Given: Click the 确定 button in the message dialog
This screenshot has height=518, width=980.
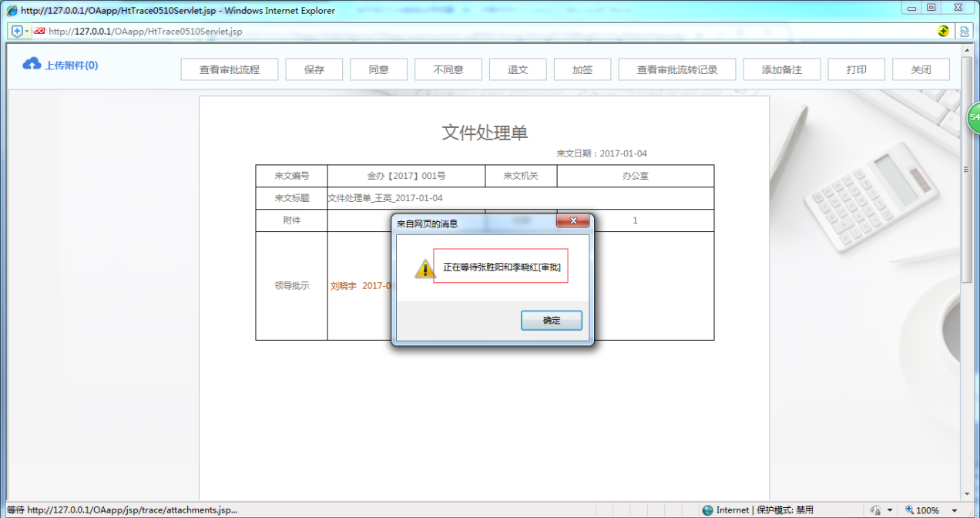Looking at the screenshot, I should click(551, 321).
